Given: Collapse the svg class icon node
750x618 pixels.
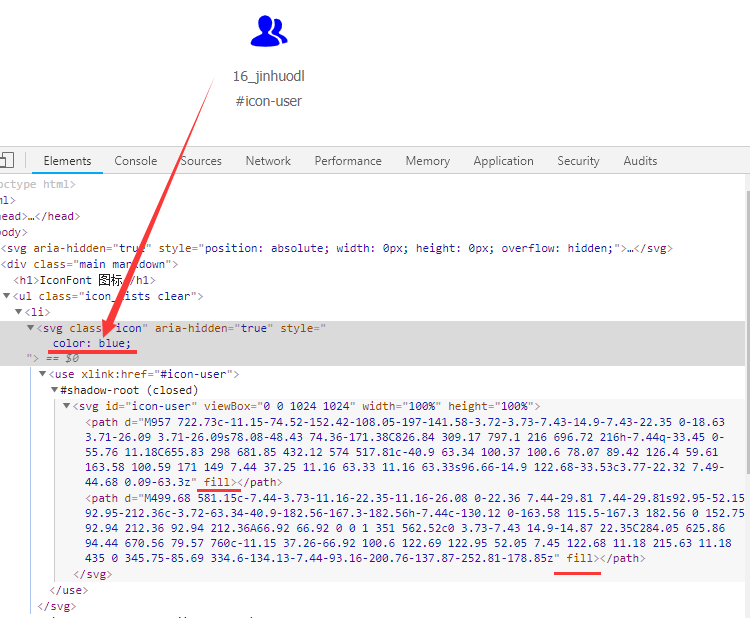Looking at the screenshot, I should point(31,328).
